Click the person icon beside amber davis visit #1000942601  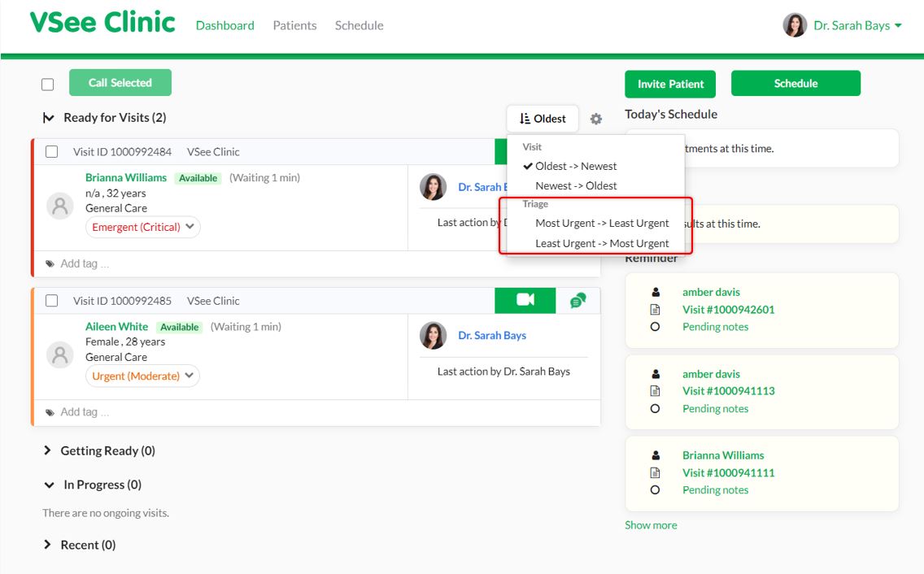[656, 293]
